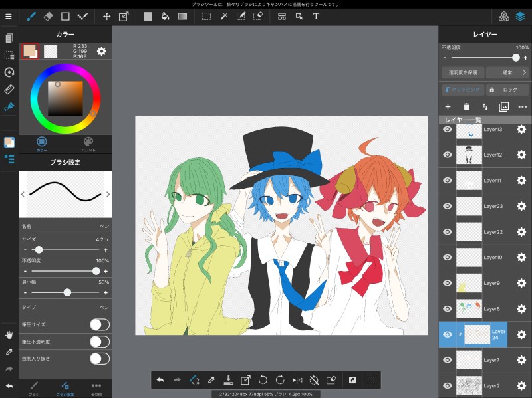The height and width of the screenshot is (398, 532).
Task: Show next brush preview with right chevron
Action: 108,194
